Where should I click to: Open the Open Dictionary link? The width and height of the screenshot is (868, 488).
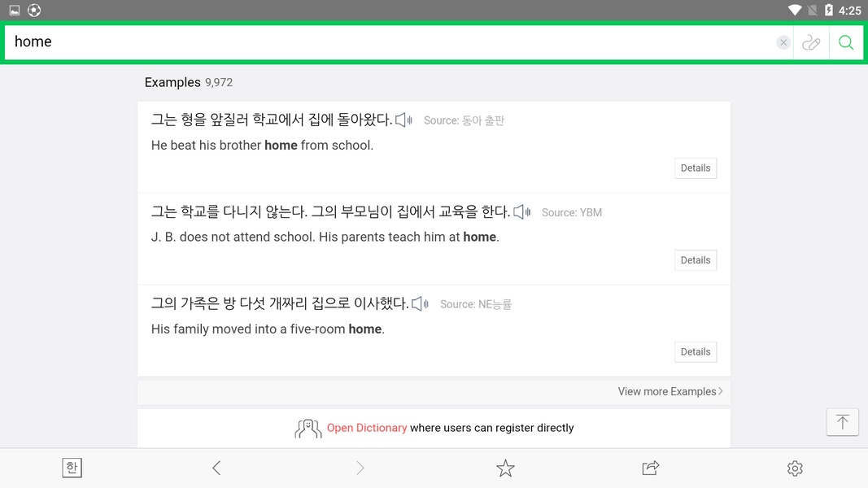tap(366, 428)
